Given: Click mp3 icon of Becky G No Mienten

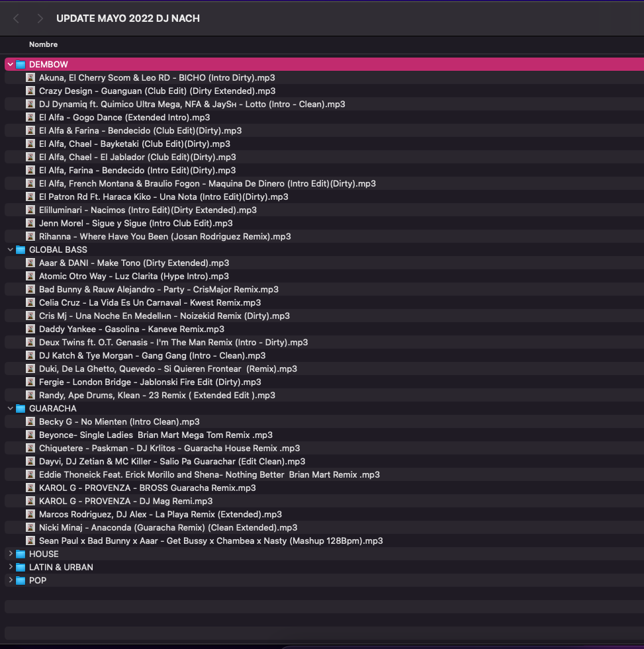Looking at the screenshot, I should pyautogui.click(x=30, y=422).
